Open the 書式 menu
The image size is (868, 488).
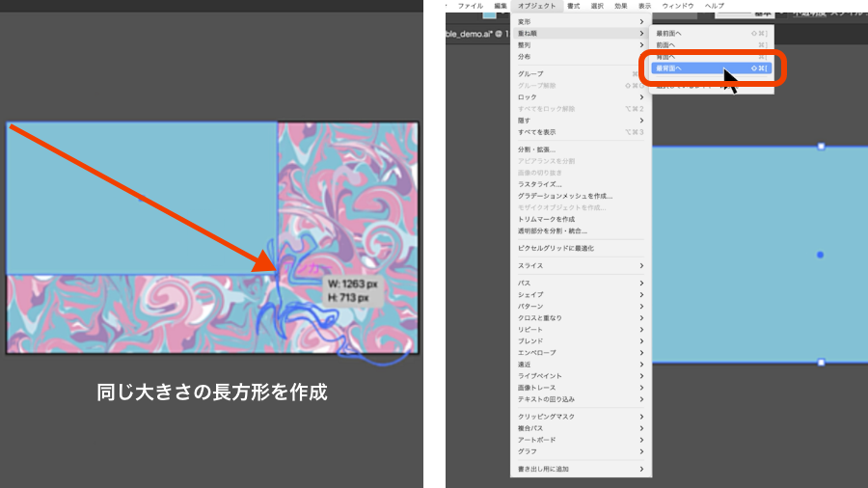coord(574,6)
